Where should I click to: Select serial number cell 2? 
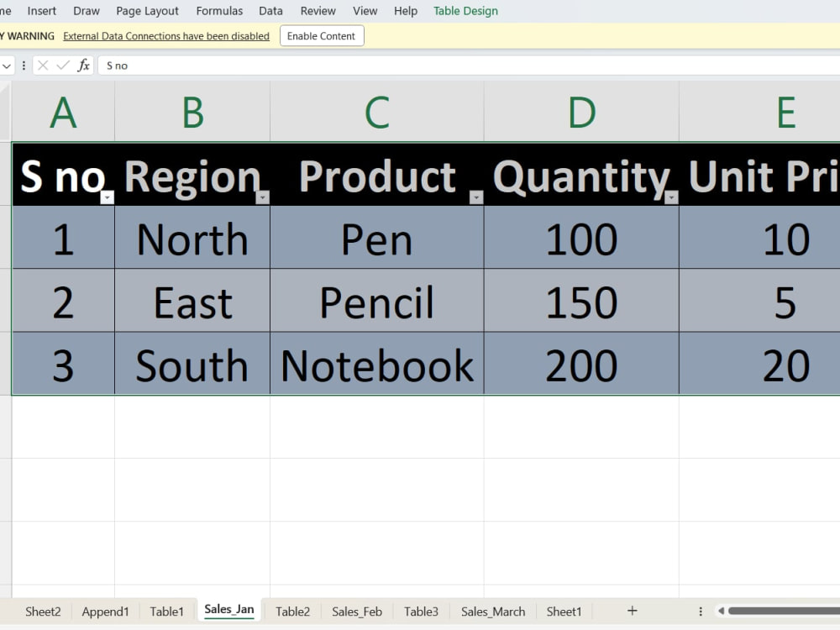(x=63, y=301)
